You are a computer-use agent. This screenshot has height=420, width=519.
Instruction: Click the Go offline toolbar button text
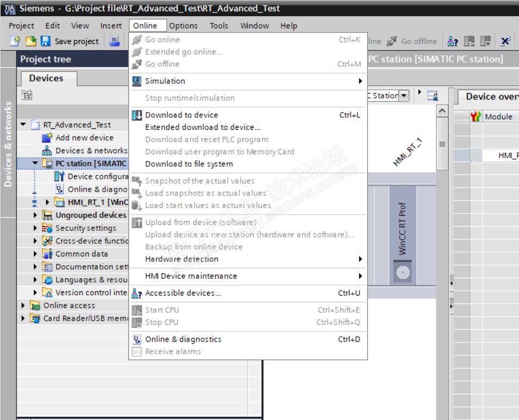pyautogui.click(x=419, y=41)
